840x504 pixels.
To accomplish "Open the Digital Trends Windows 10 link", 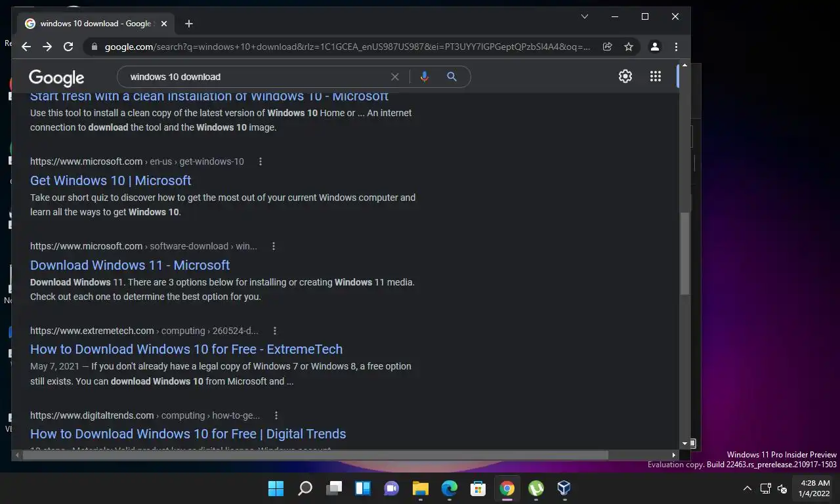I will tap(188, 434).
